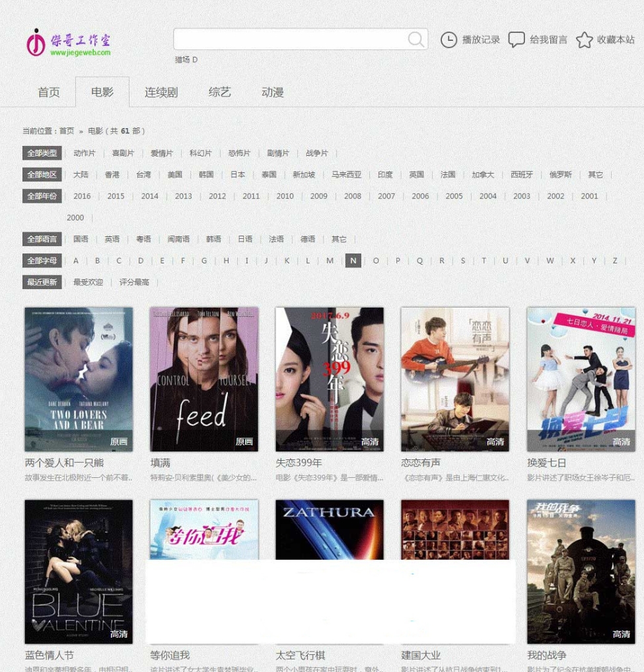
Task: Select the 全部类型 filter
Action: pyautogui.click(x=42, y=153)
